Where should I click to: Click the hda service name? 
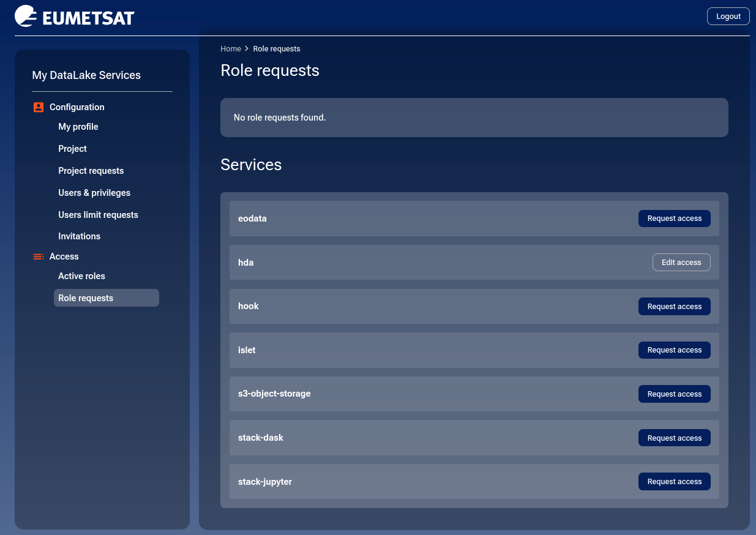tap(246, 263)
